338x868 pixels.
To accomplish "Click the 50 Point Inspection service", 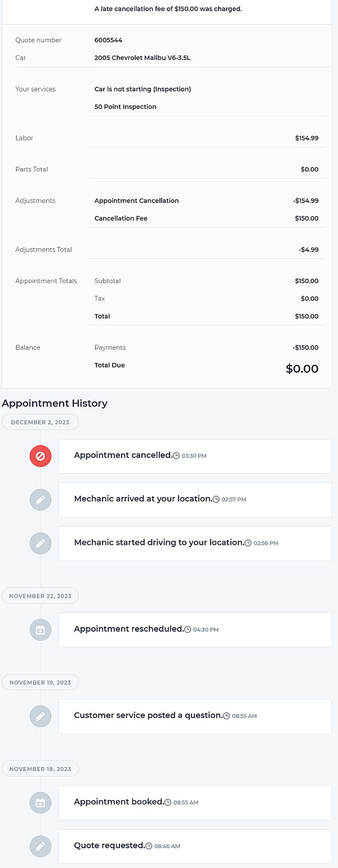I will pos(126,107).
